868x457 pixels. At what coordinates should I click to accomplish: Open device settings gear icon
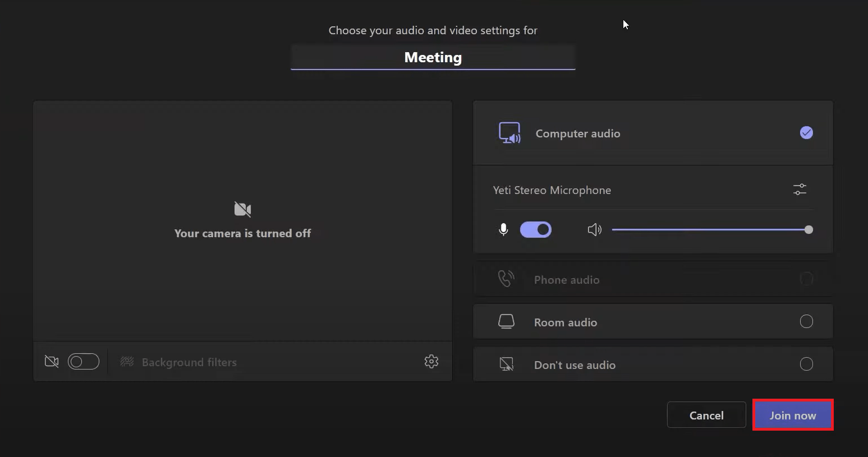coord(431,361)
